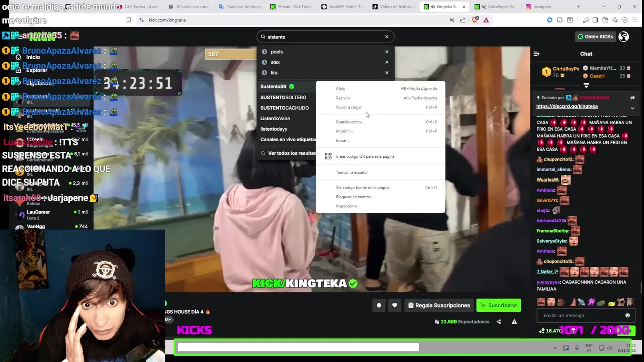Report the stream via warning triangle icon
The width and height of the screenshot is (644, 362).
click(x=514, y=322)
